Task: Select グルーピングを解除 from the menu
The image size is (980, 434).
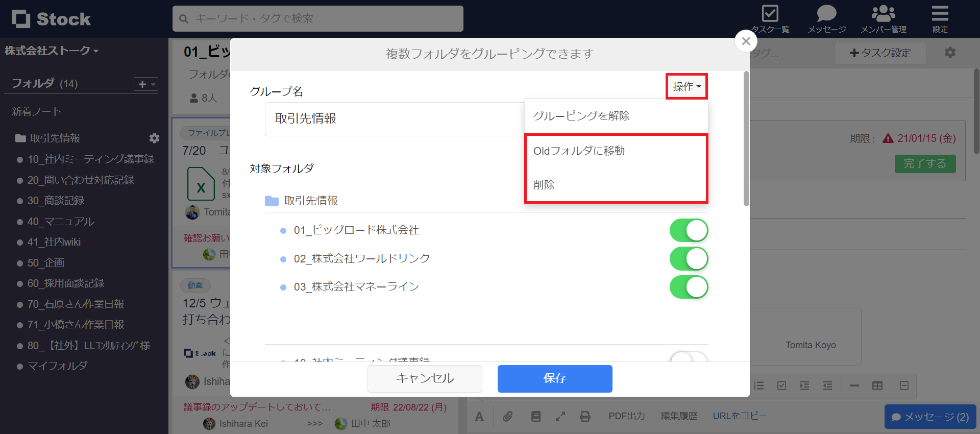Action: [x=581, y=116]
